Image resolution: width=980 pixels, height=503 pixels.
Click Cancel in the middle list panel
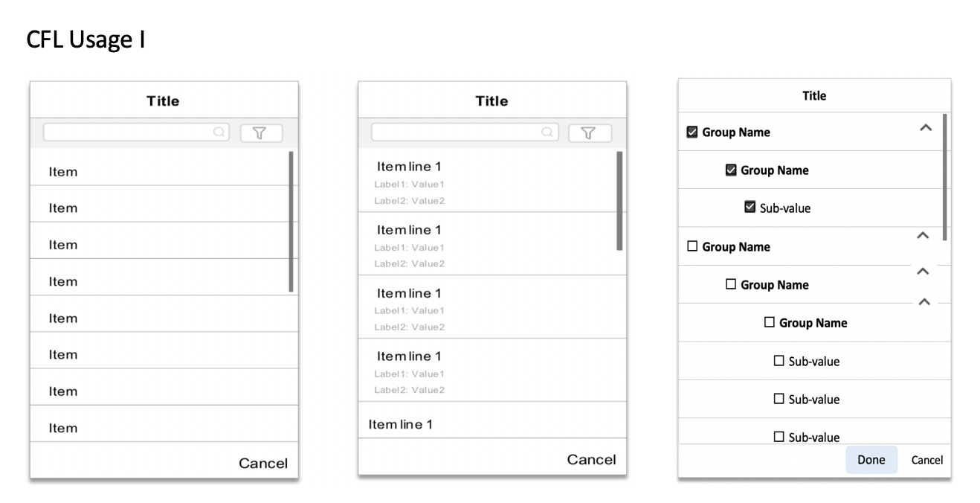pyautogui.click(x=591, y=460)
